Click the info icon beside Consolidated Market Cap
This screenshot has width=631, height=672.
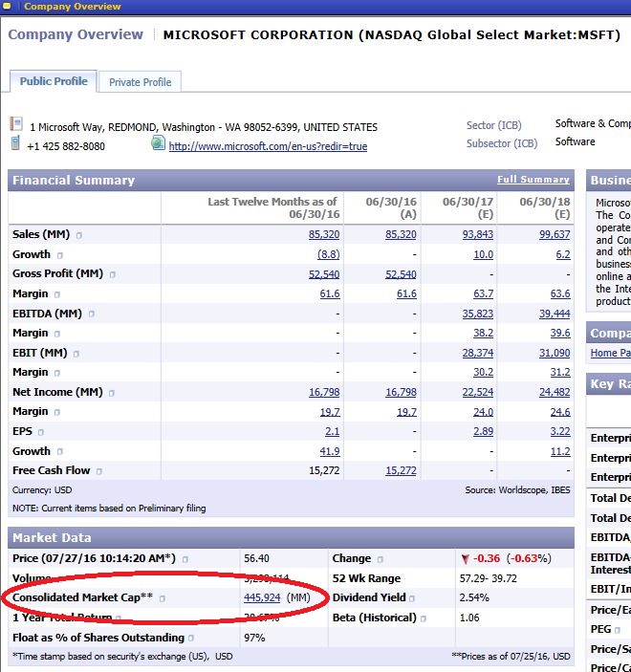(163, 598)
